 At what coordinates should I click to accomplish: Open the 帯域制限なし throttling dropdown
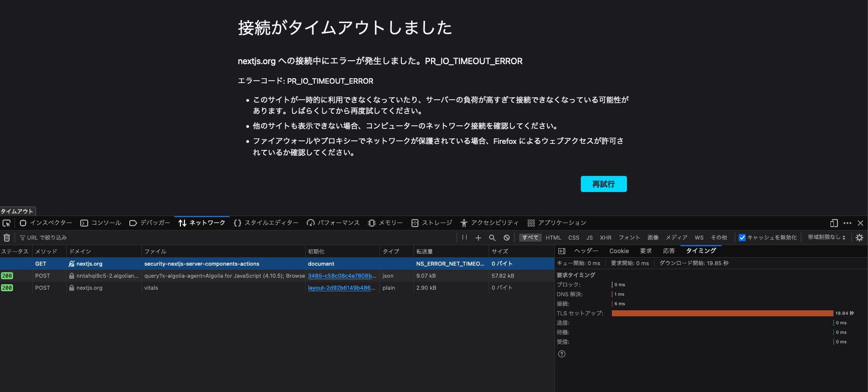click(x=827, y=238)
